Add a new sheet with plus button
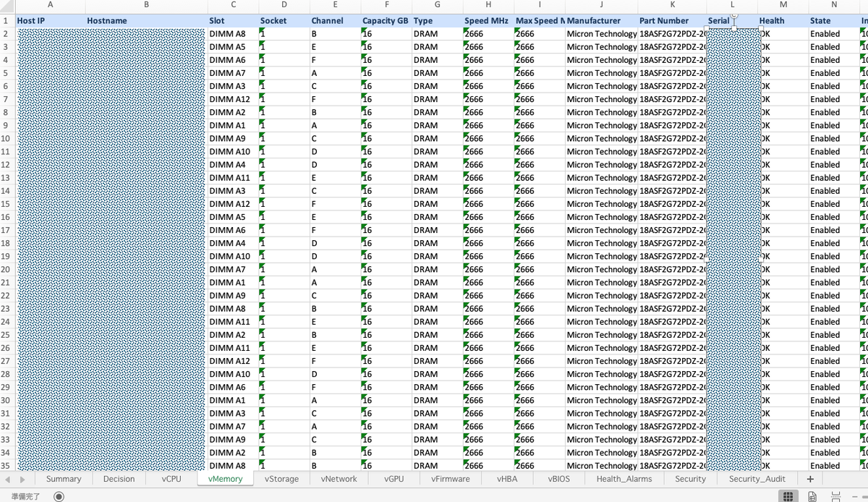This screenshot has width=868, height=502. 810,479
